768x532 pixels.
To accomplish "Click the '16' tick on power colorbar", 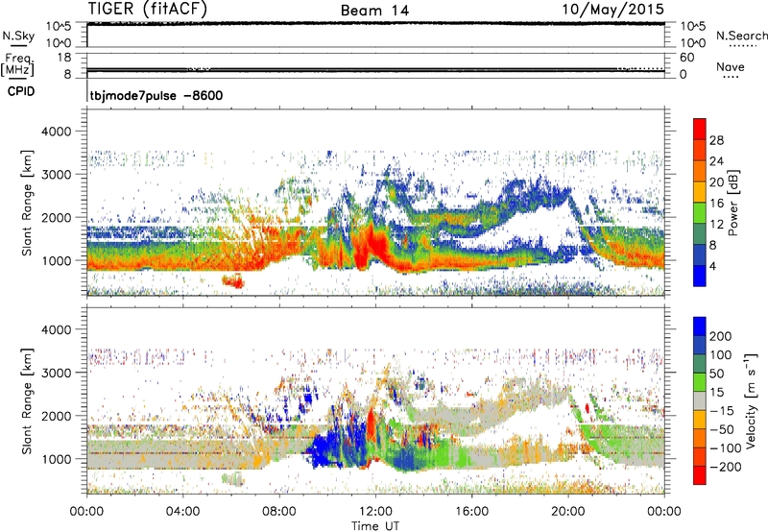I will pyautogui.click(x=716, y=203).
